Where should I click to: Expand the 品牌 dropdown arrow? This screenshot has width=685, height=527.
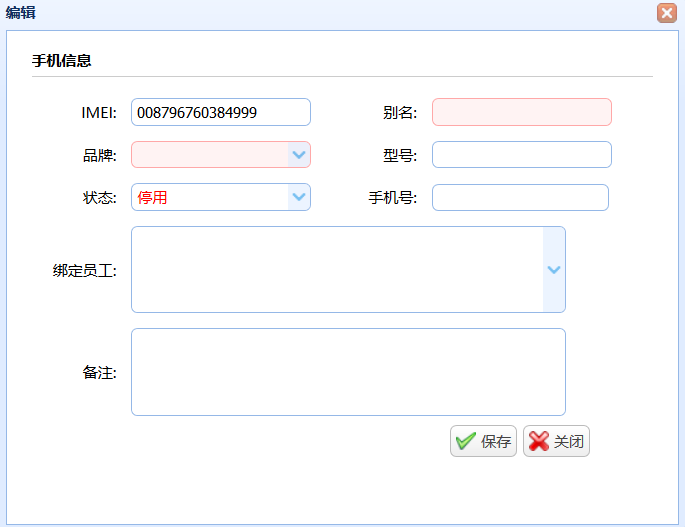[x=299, y=155]
